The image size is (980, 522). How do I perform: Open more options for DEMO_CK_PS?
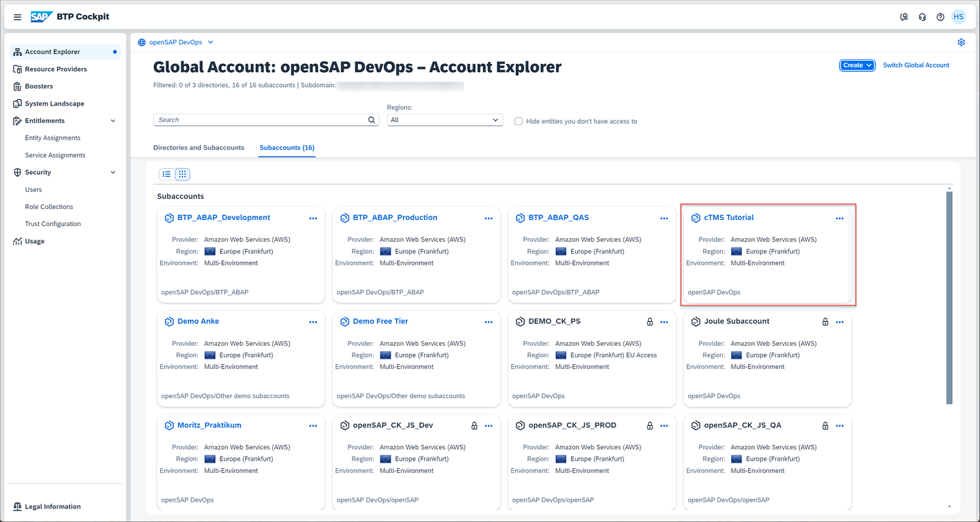(664, 322)
